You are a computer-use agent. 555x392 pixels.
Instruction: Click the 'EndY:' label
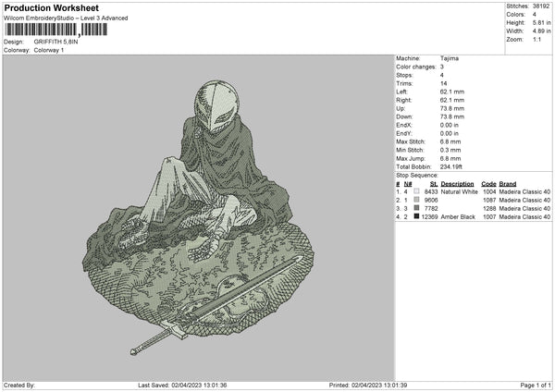click(404, 133)
